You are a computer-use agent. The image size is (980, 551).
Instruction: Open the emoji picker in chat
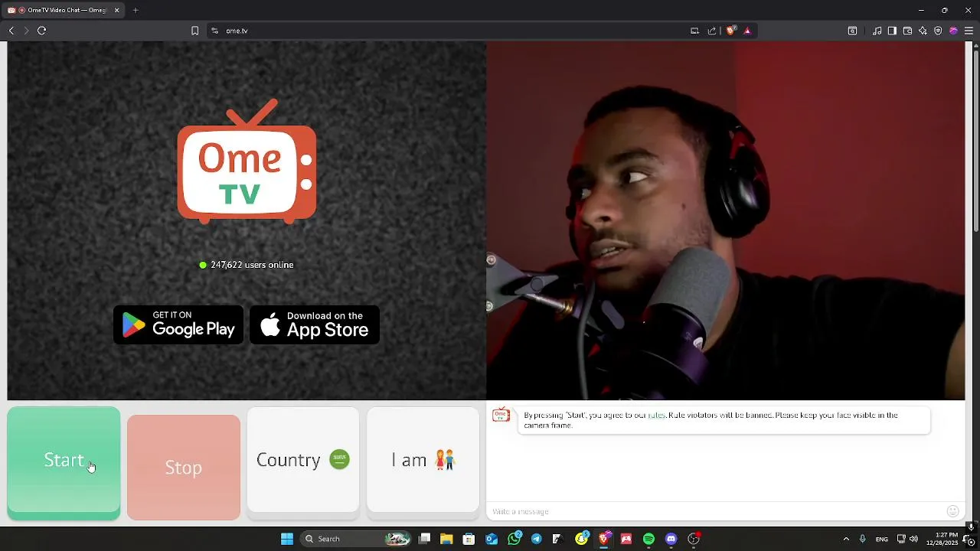point(952,511)
